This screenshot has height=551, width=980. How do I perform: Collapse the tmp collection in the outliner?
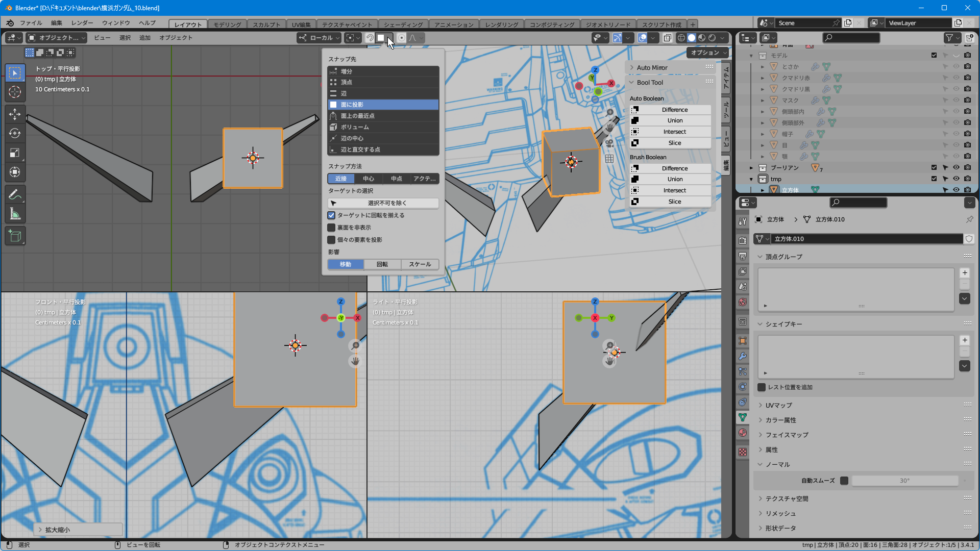pos(751,179)
